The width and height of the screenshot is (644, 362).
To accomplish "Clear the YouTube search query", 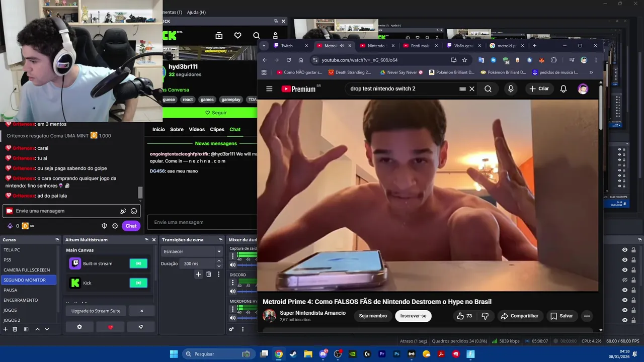I will click(472, 89).
